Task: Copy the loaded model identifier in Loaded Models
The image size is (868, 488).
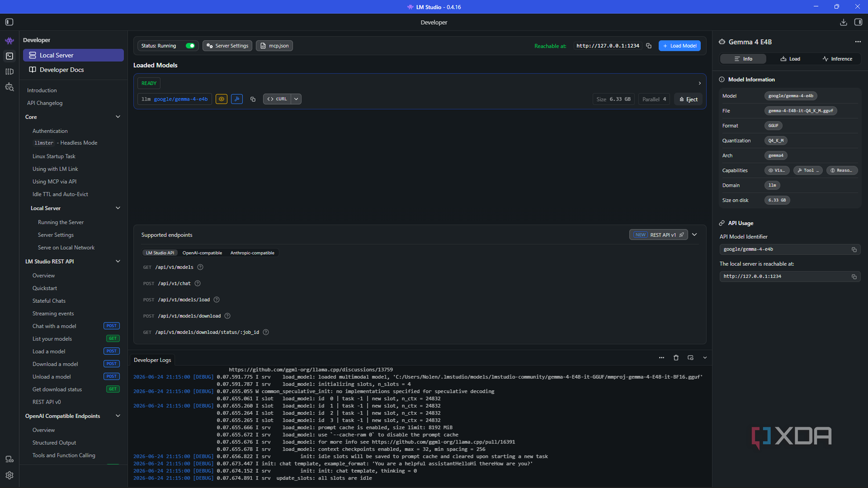Action: [x=253, y=99]
